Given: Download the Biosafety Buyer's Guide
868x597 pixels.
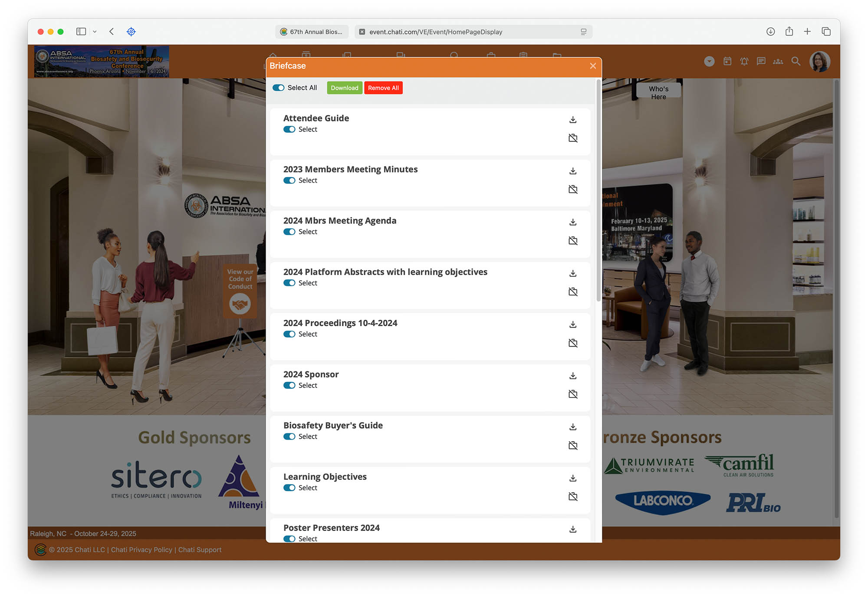Looking at the screenshot, I should pyautogui.click(x=573, y=427).
